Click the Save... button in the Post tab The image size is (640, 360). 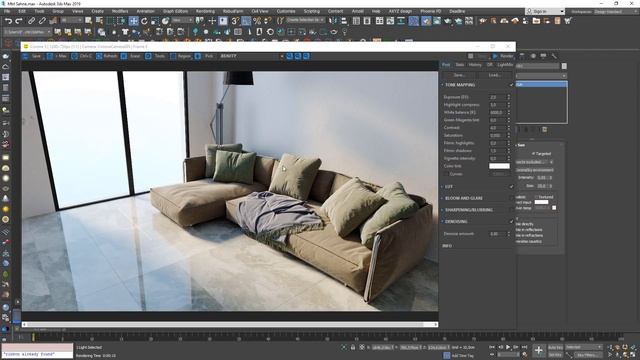coord(459,75)
